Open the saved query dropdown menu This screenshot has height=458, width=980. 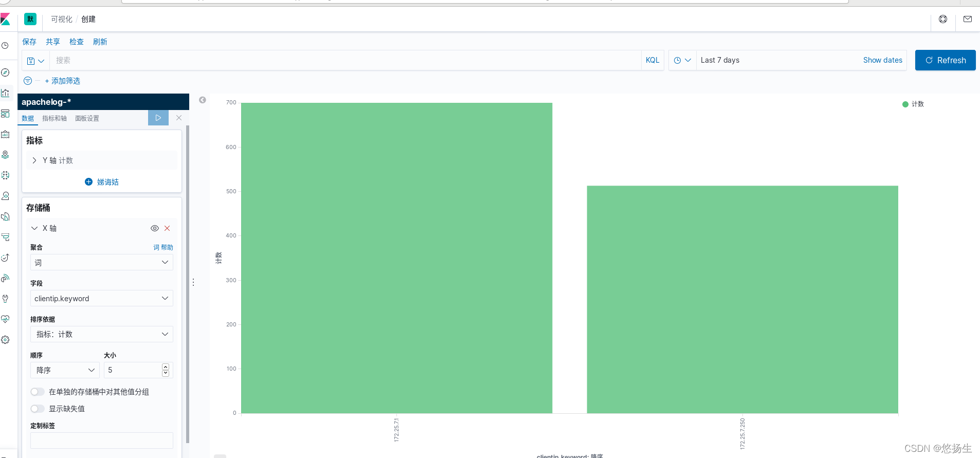point(35,61)
